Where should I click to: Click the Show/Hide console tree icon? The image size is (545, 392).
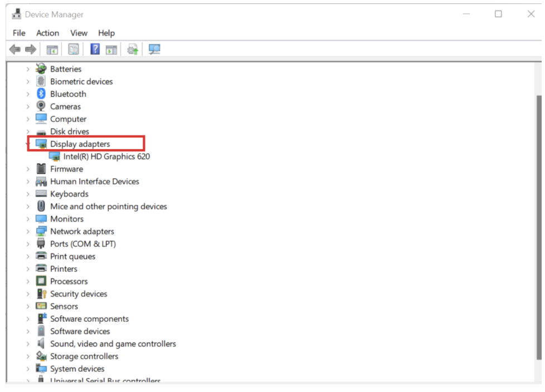(52, 50)
